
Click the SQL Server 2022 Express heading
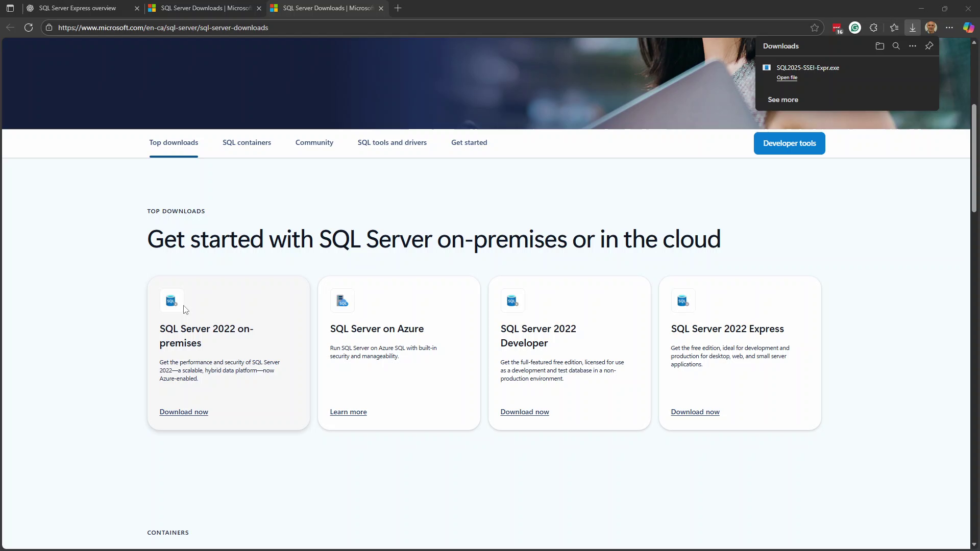click(727, 329)
